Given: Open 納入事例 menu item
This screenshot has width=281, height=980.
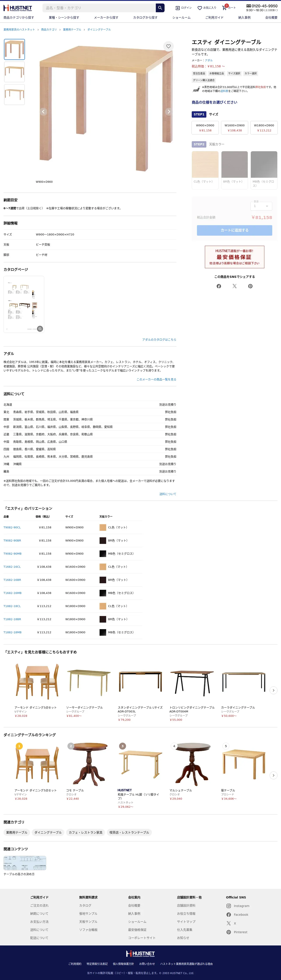Looking at the screenshot, I should (x=244, y=17).
